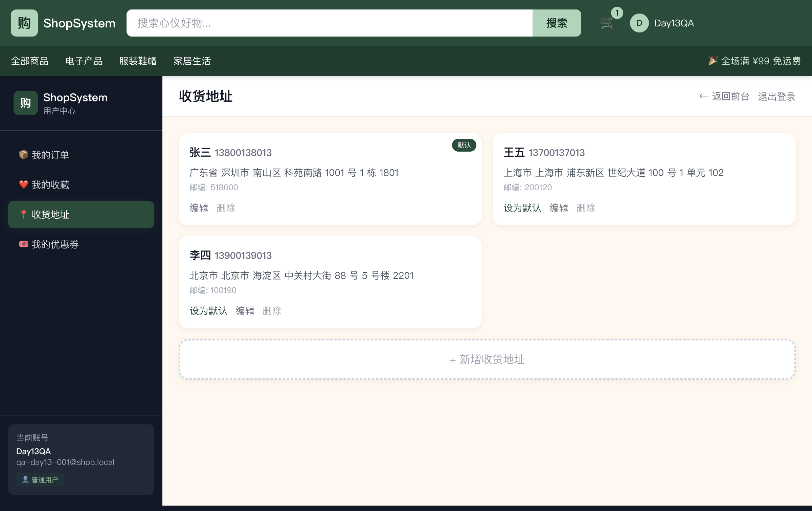Open the shopping cart icon

(607, 23)
